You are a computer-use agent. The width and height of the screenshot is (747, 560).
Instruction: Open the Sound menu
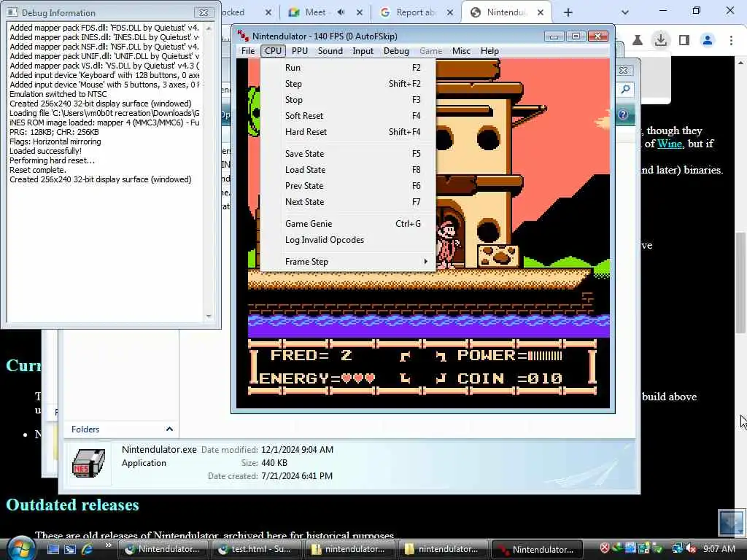click(330, 51)
